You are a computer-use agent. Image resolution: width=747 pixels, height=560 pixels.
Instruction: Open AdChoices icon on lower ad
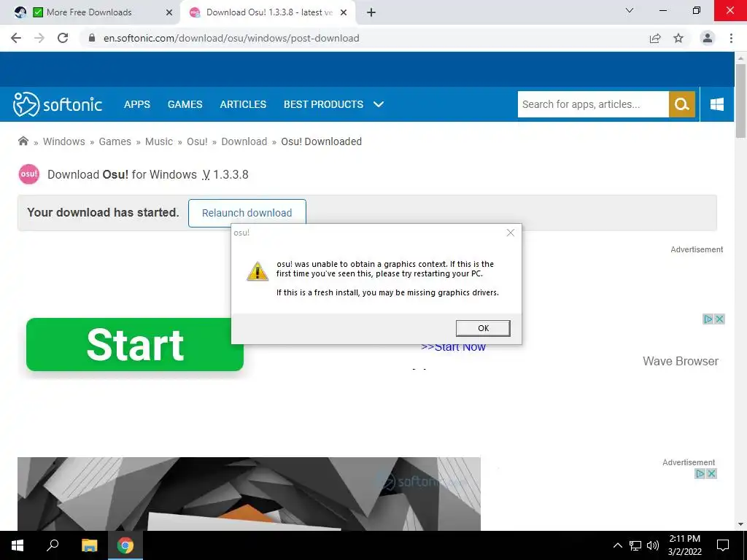[700, 473]
